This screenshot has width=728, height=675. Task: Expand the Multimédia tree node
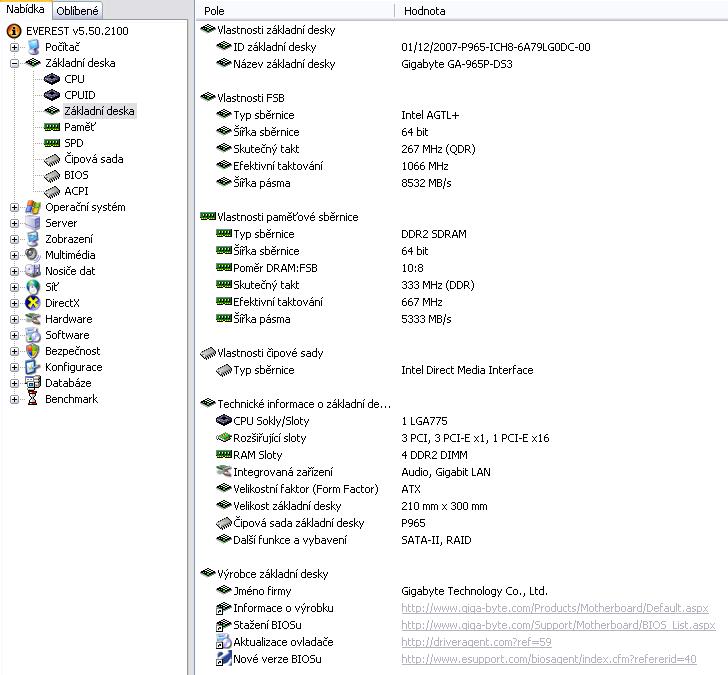point(14,255)
